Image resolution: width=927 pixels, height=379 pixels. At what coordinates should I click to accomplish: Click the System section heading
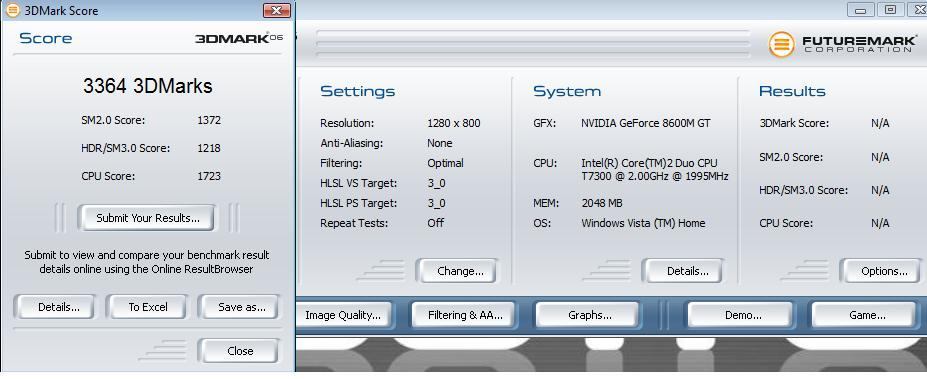coord(566,92)
